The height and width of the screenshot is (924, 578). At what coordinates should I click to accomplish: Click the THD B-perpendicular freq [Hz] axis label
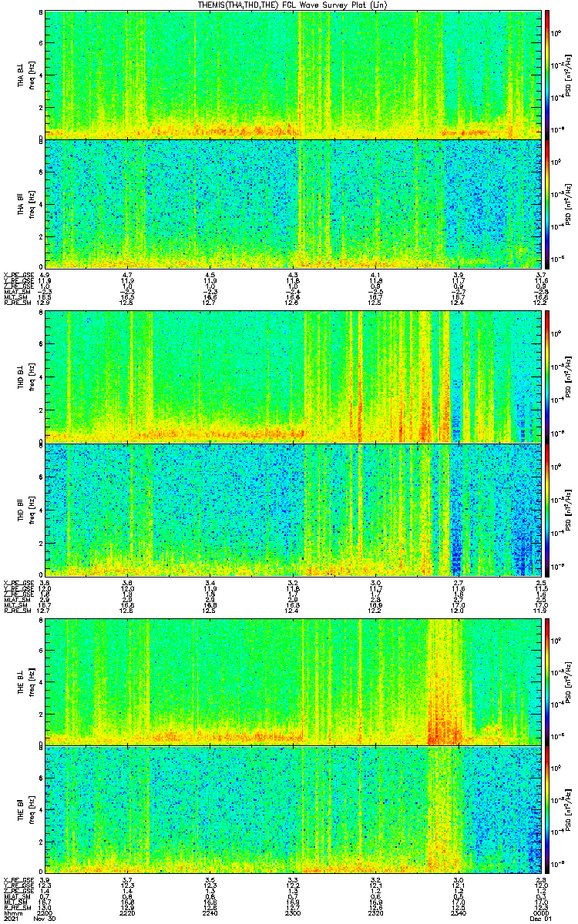coord(32,377)
